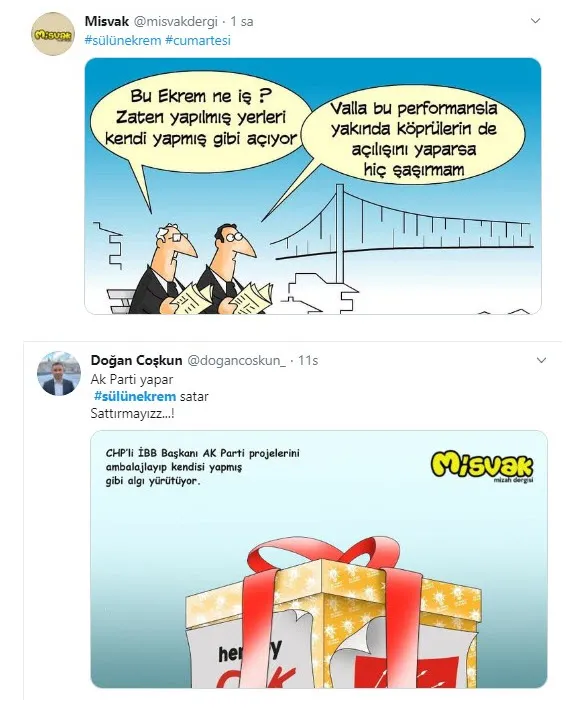Click Doğan Coşkun display name

tap(136, 360)
